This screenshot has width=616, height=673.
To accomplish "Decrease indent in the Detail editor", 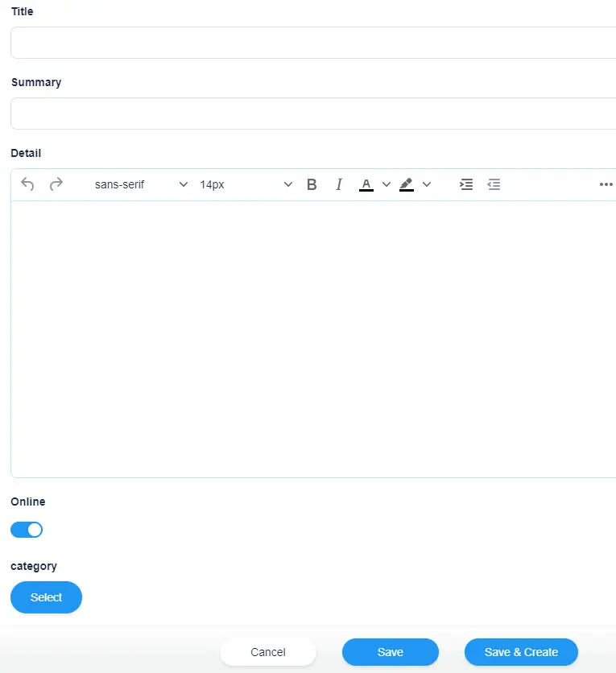I will [x=494, y=184].
